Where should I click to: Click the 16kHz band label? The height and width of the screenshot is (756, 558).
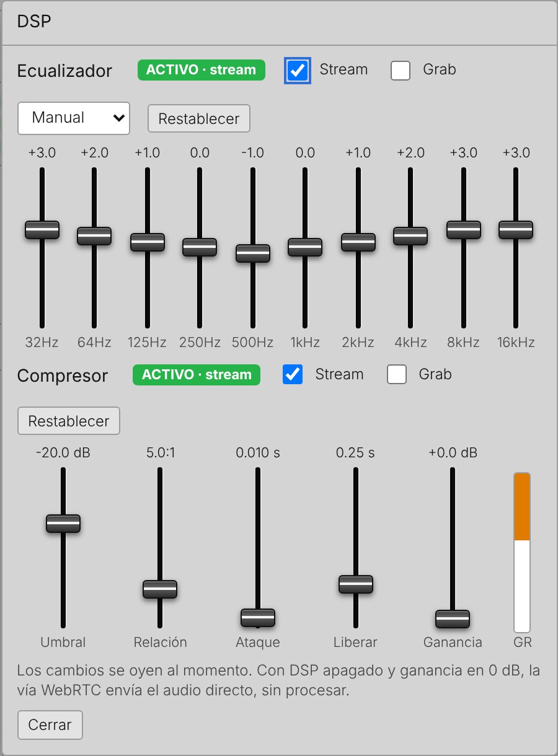tap(516, 342)
